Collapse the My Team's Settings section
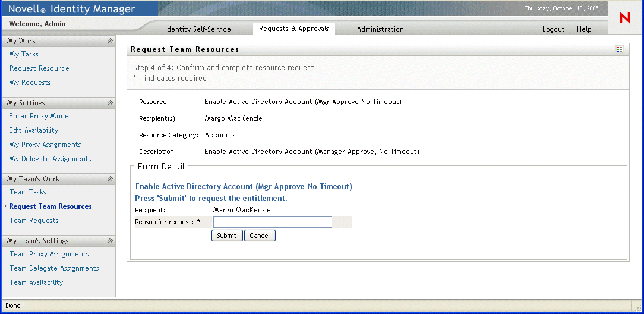644x314 pixels. (x=110, y=241)
